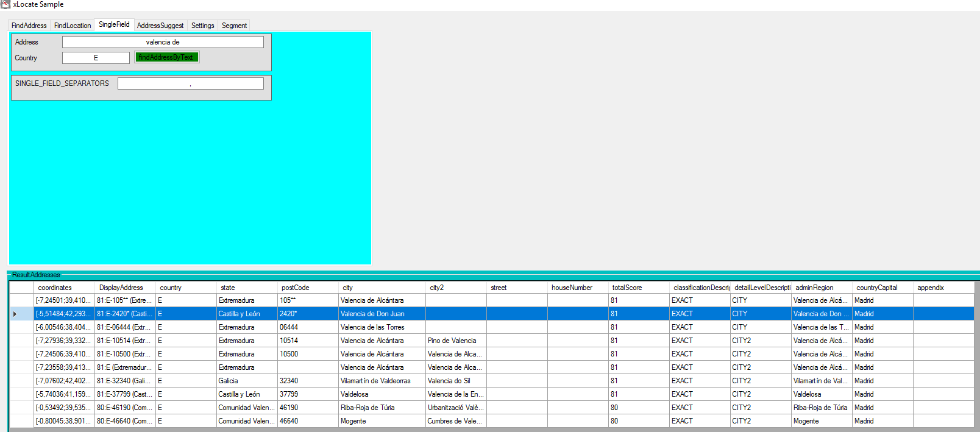The width and height of the screenshot is (980, 432).
Task: Go to the Settings tab
Action: click(202, 26)
